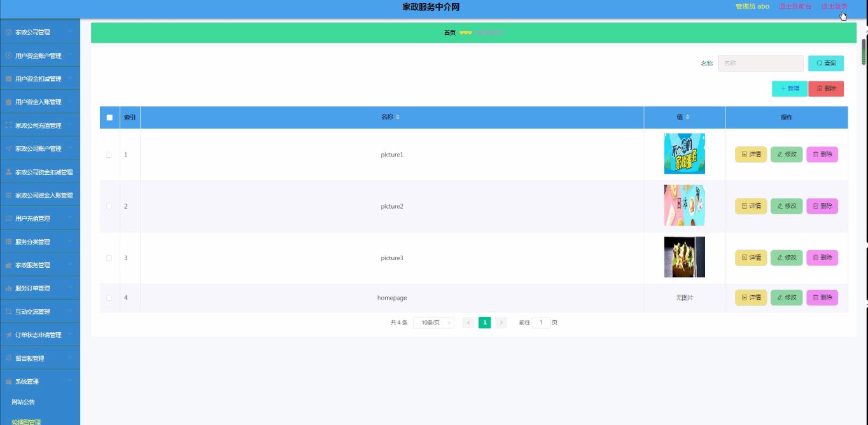
Task: Expand the 家政公司充值管理 menu chevron
Action: pyautogui.click(x=70, y=124)
